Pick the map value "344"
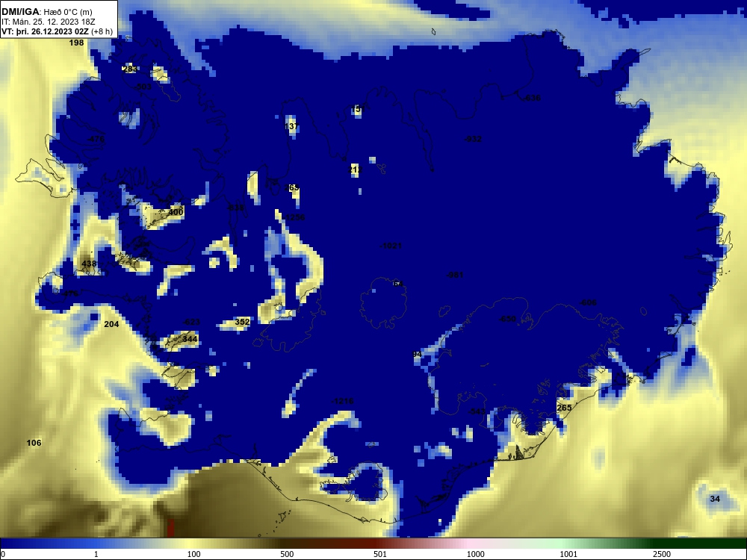This screenshot has width=747, height=560. click(190, 339)
